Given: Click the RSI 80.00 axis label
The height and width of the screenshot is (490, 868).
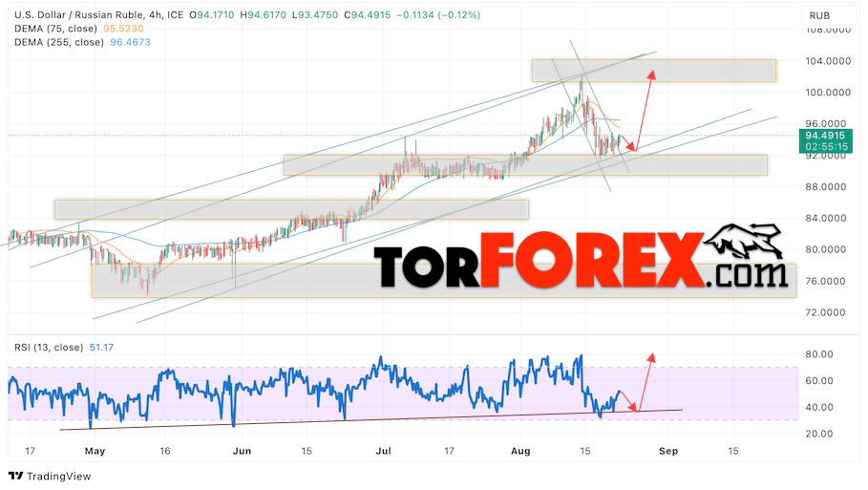Looking at the screenshot, I should (819, 354).
